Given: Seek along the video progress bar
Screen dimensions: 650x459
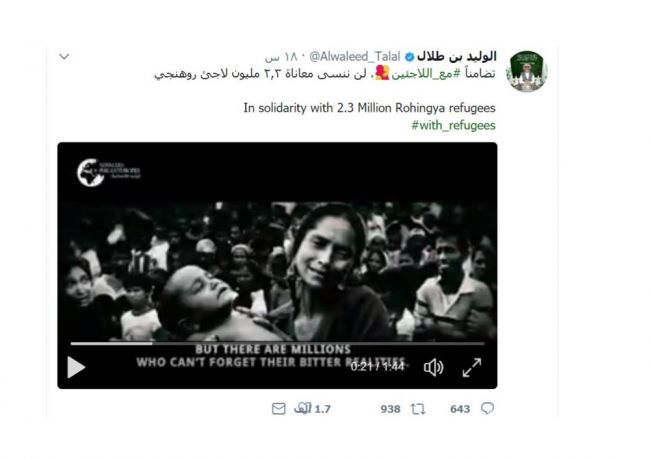Looking at the screenshot, I should (277, 343).
